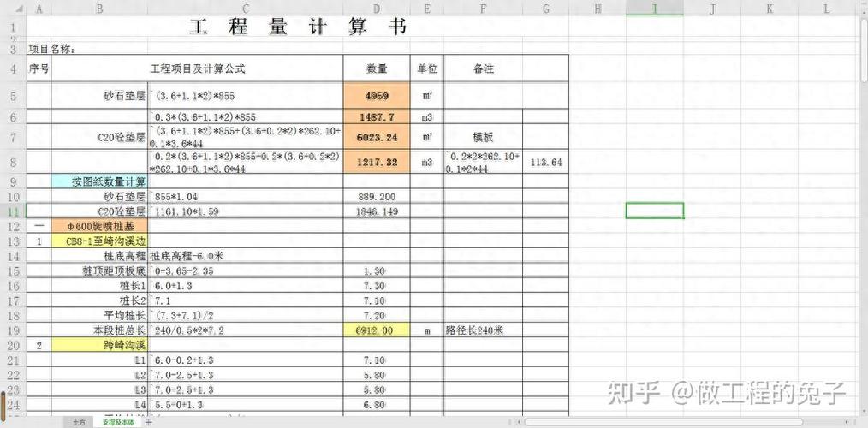Select column I header
Screen dimensions: 868x428
coord(655,9)
